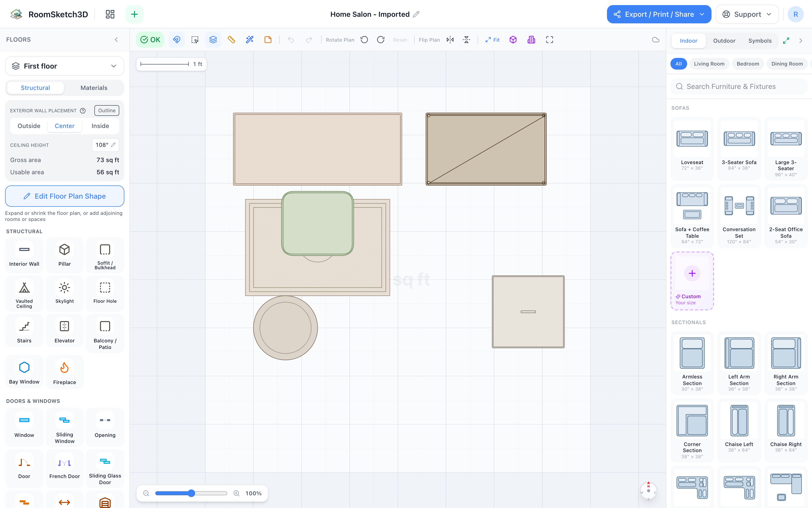812x508 pixels.
Task: Add a note with the sticky note icon
Action: pos(268,40)
